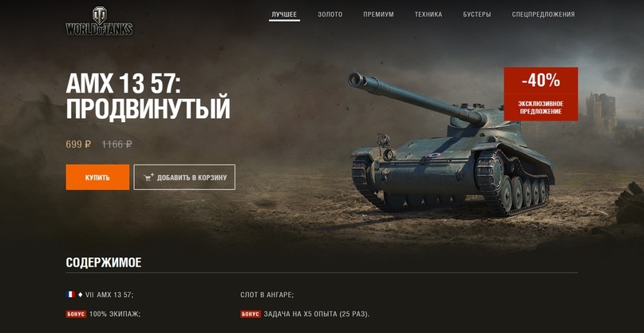The image size is (644, 333).
Task: Open the Лучшее tab
Action: tap(284, 14)
